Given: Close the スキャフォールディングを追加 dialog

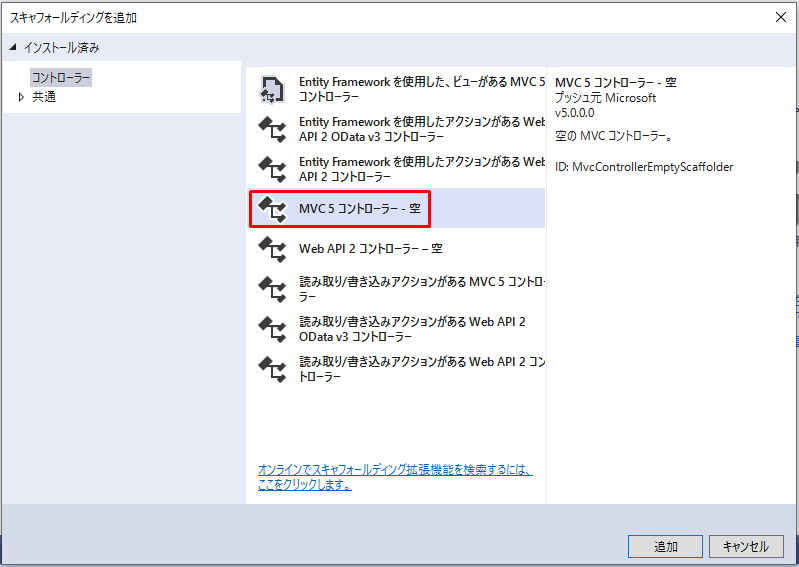Looking at the screenshot, I should click(781, 17).
